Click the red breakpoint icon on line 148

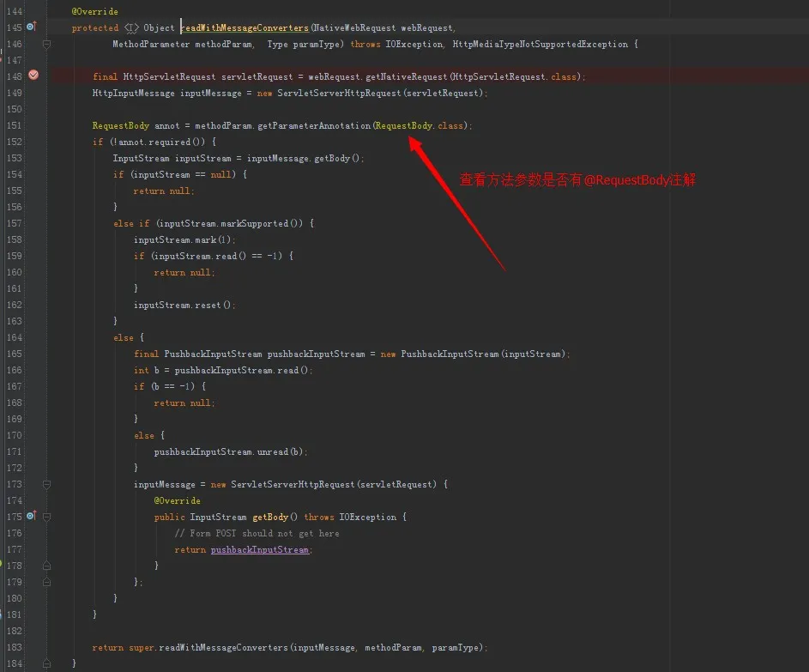click(33, 76)
